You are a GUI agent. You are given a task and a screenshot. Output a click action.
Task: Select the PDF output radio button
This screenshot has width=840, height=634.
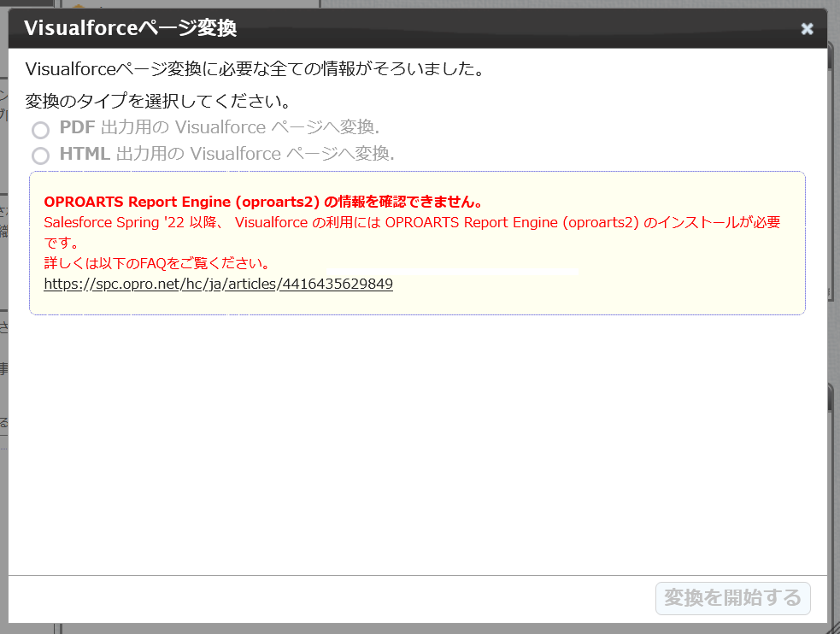coord(40,130)
